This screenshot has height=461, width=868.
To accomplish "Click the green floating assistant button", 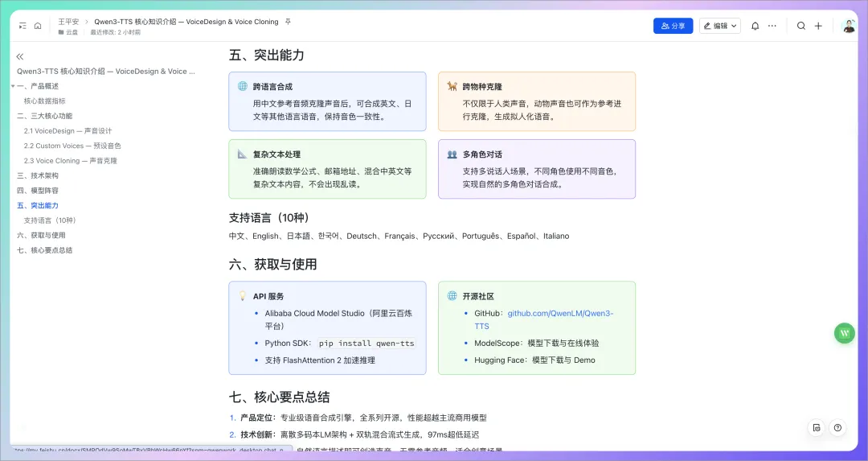I will tap(844, 333).
